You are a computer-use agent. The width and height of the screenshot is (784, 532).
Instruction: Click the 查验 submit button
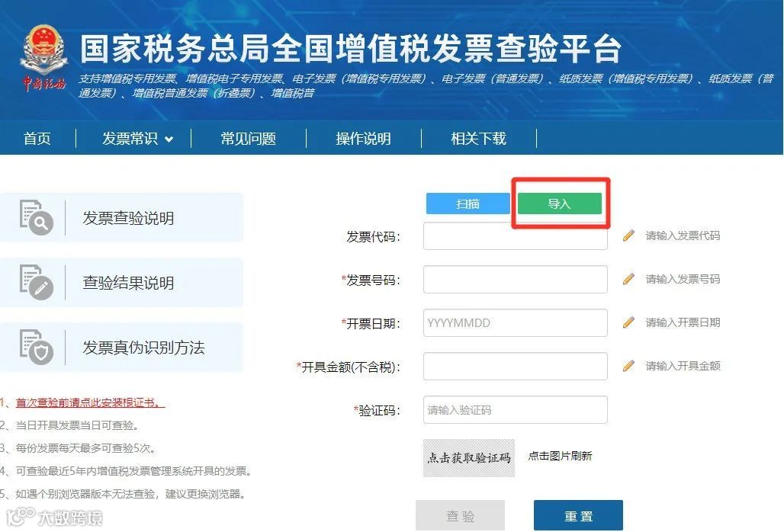[460, 515]
